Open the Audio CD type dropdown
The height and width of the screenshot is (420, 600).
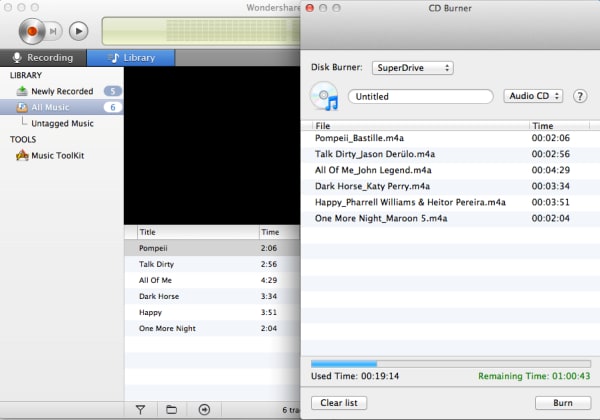[533, 96]
